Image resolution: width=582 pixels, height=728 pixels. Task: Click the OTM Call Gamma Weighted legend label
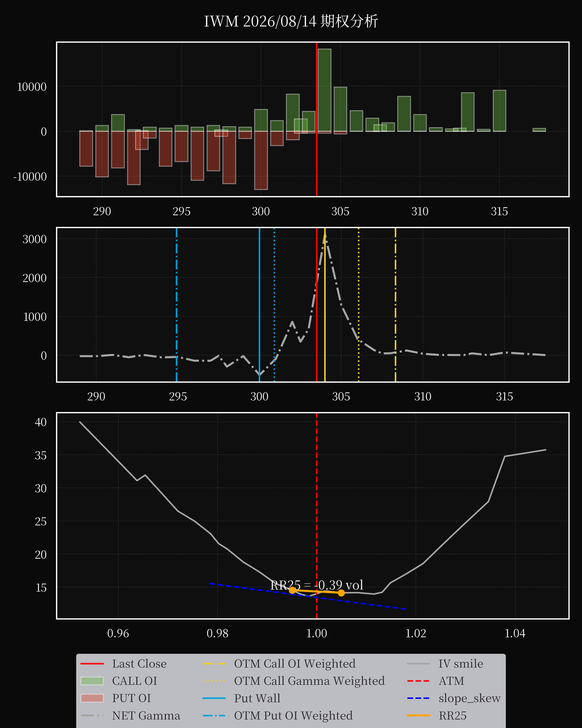click(309, 681)
